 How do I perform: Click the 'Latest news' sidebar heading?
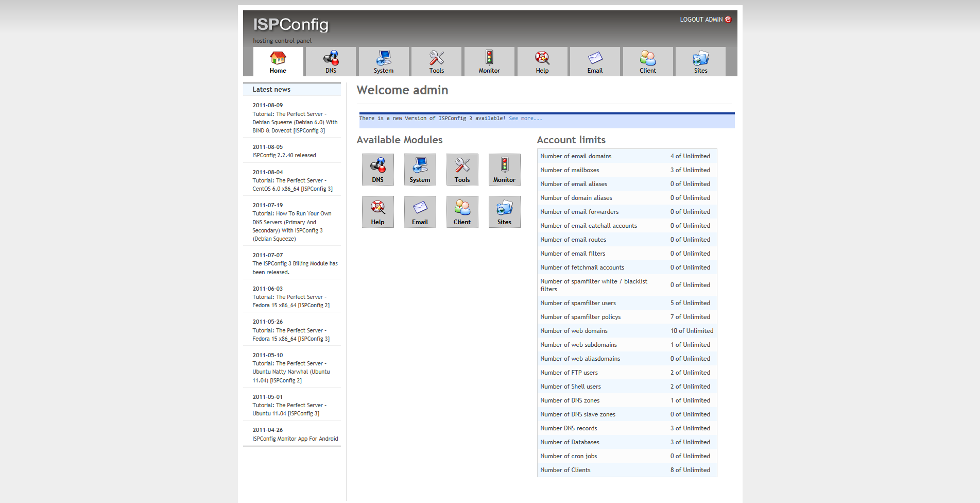point(271,90)
